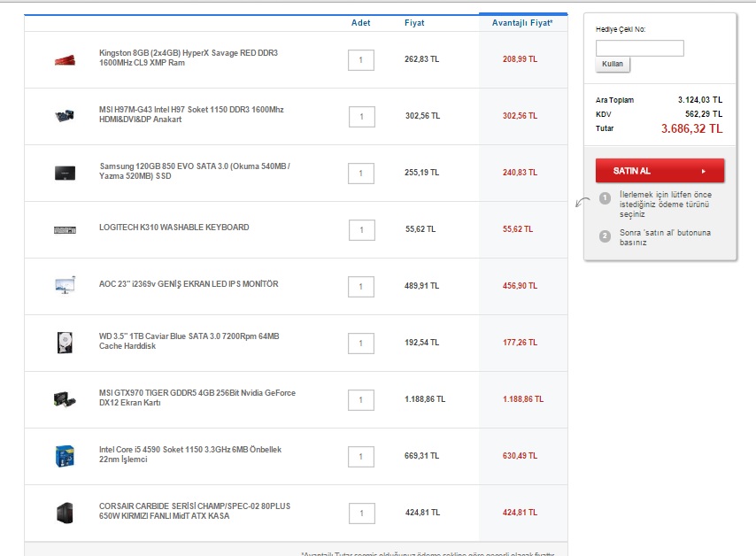Image resolution: width=756 pixels, height=556 pixels.
Task: Click the MSI H97M-G43 motherboard thumbnail
Action: pyautogui.click(x=65, y=116)
